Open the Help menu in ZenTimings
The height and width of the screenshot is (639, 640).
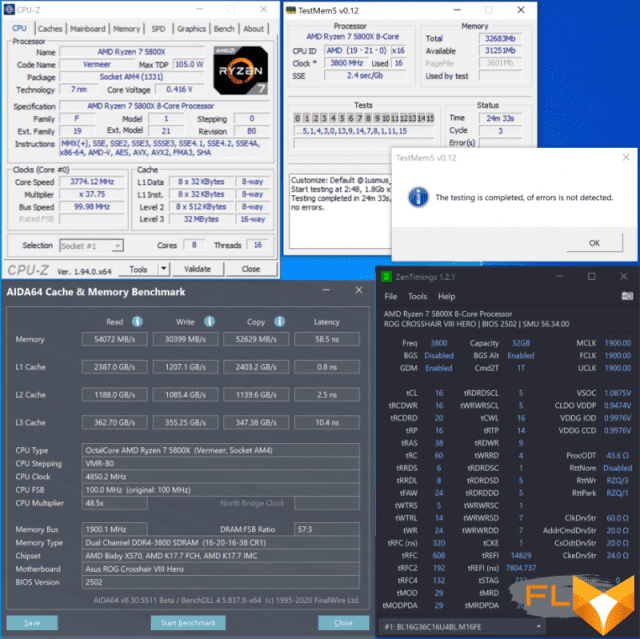[447, 296]
